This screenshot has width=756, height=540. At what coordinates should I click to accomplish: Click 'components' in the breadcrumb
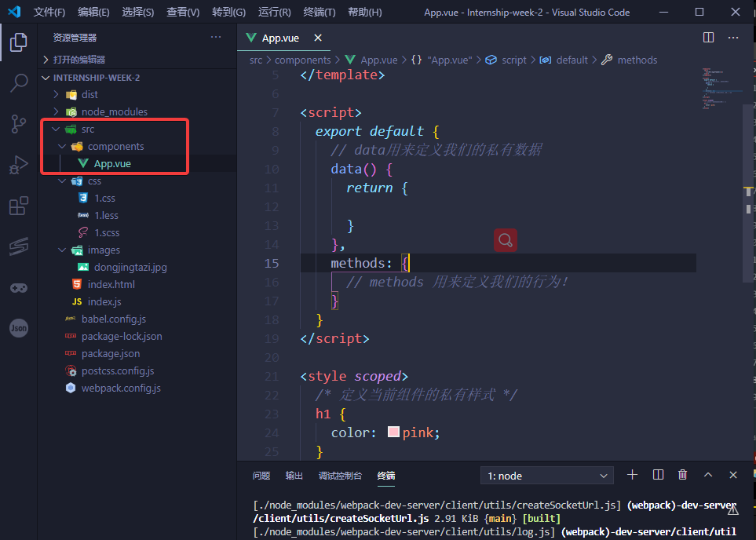(302, 60)
